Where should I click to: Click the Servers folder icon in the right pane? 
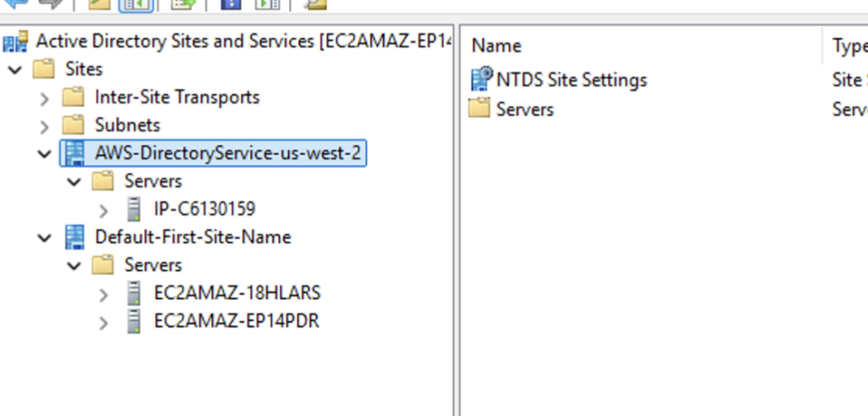click(x=480, y=109)
